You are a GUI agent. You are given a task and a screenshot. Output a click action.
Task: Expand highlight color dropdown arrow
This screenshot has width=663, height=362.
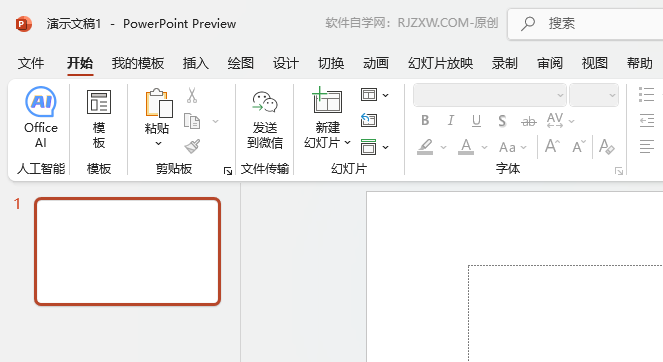[443, 147]
